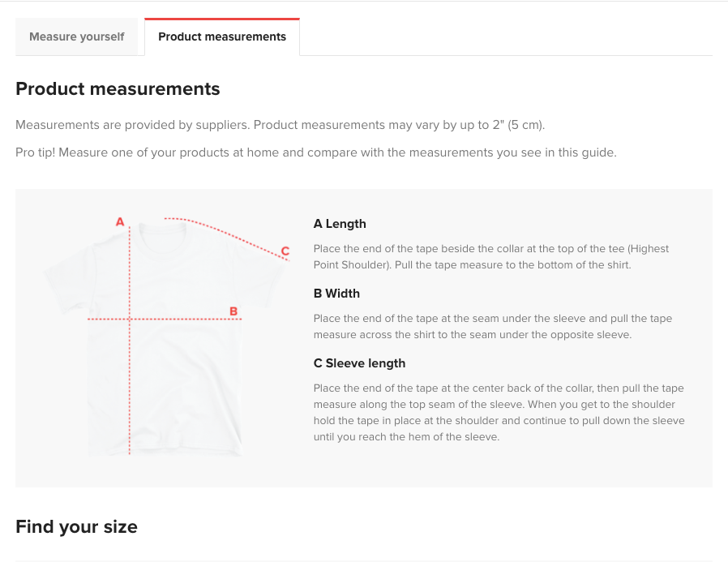728x562 pixels.
Task: Click the red A marker on diagram
Action: (120, 221)
